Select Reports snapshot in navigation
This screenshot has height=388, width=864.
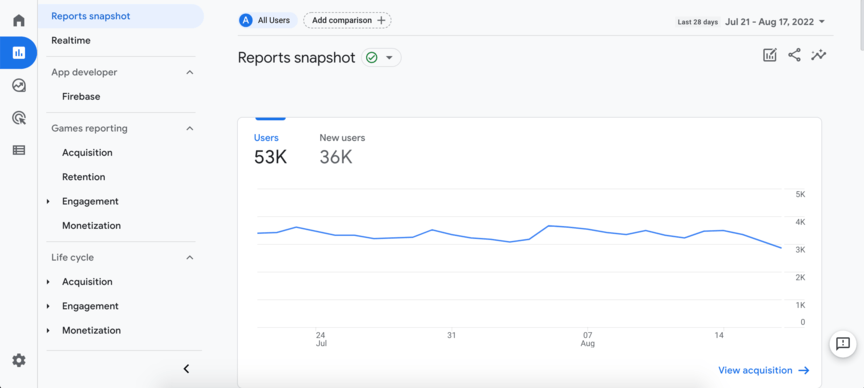point(121,16)
